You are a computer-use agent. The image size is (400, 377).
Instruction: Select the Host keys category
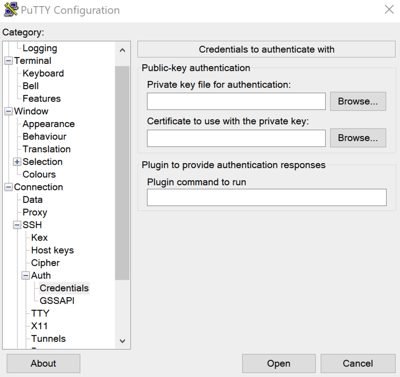tap(52, 250)
